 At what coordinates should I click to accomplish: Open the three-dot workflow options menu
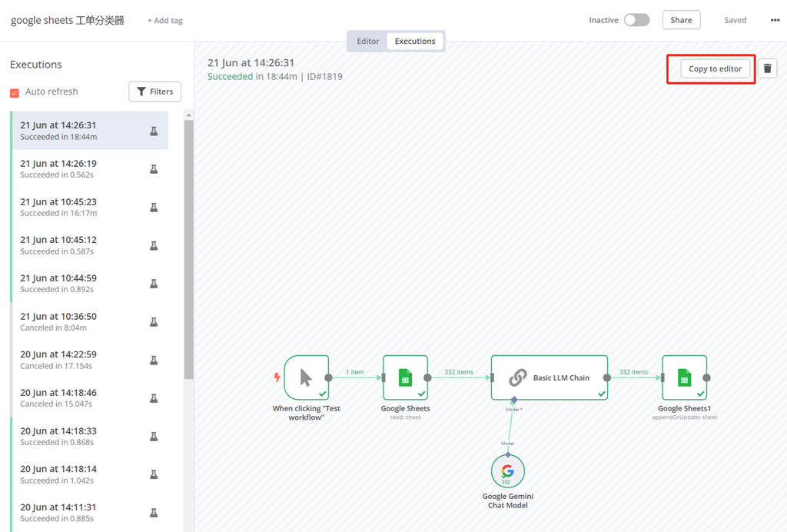tap(775, 20)
